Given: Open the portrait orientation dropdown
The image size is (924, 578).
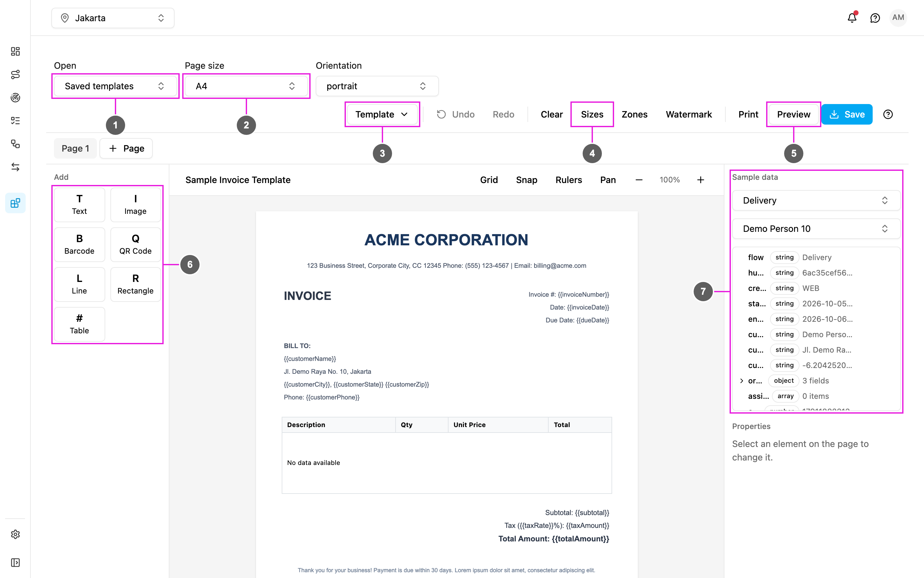Looking at the screenshot, I should tap(377, 86).
